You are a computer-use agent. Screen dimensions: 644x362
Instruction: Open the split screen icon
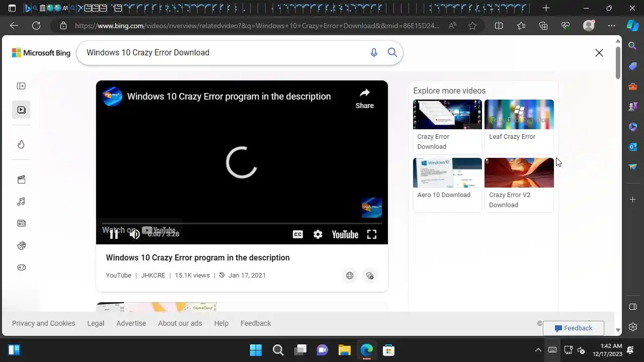499,26
